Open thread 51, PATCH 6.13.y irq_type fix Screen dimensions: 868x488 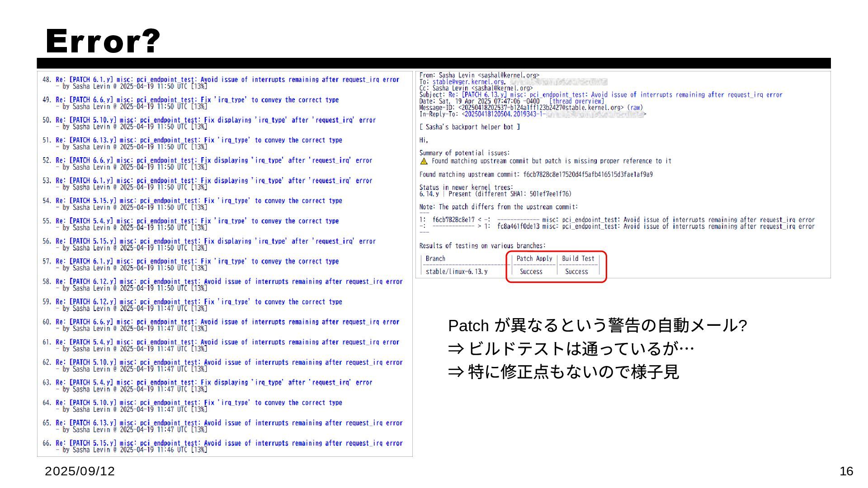(199, 140)
